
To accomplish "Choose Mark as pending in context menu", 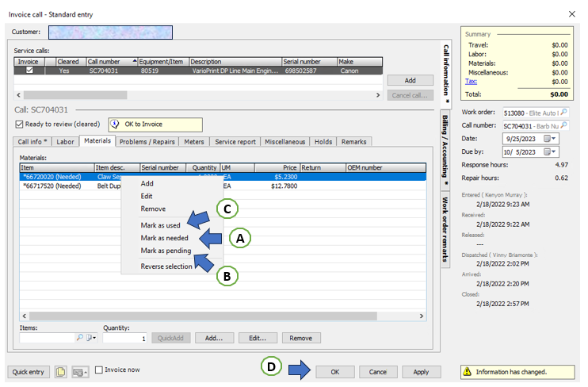I will 166,251.
